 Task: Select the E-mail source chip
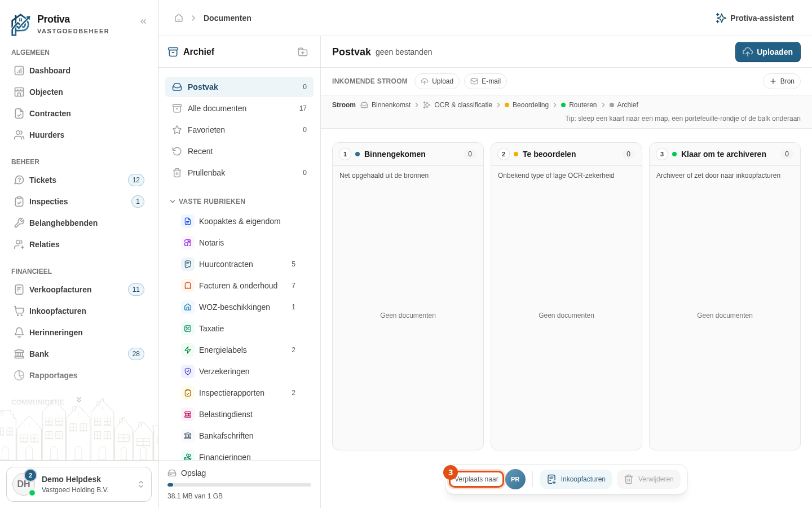point(486,81)
